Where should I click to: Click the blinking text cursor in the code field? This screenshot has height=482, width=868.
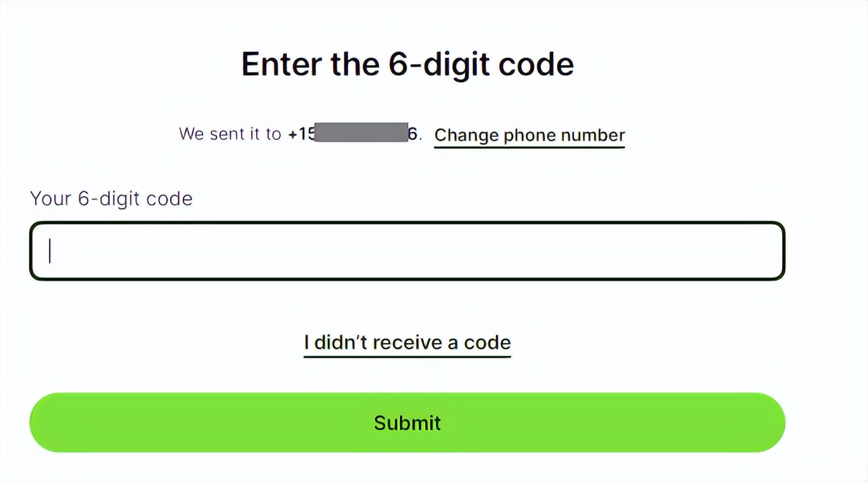coord(50,250)
